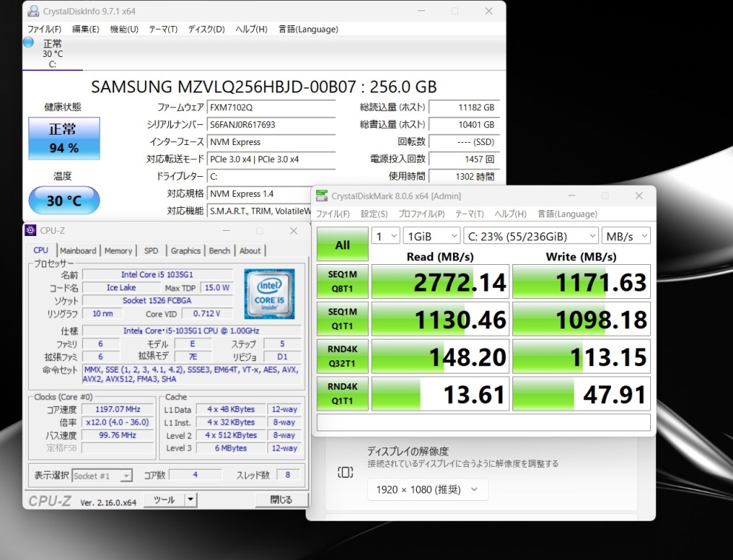Switch to SPD tab in CPU-Z

(151, 251)
